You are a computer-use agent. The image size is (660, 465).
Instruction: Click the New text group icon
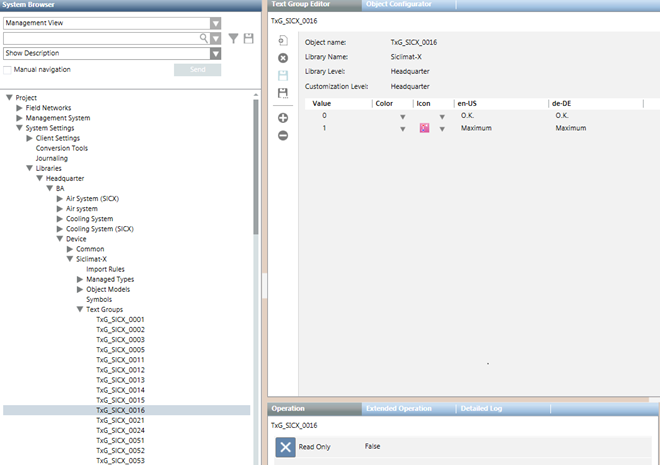point(283,41)
